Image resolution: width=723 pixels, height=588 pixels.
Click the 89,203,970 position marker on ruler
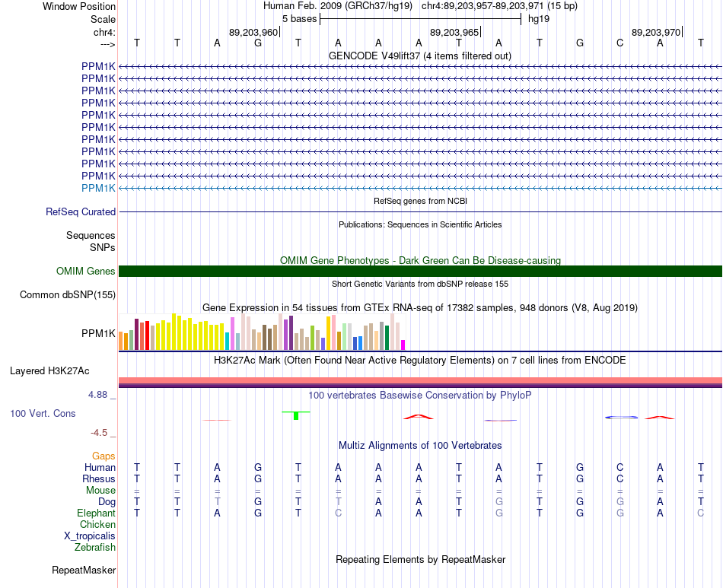point(657,32)
